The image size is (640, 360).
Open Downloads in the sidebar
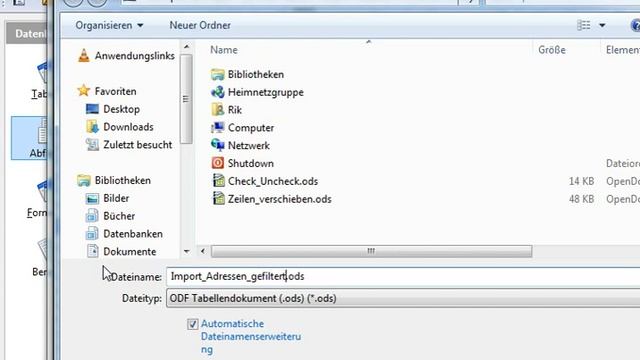coord(128,127)
